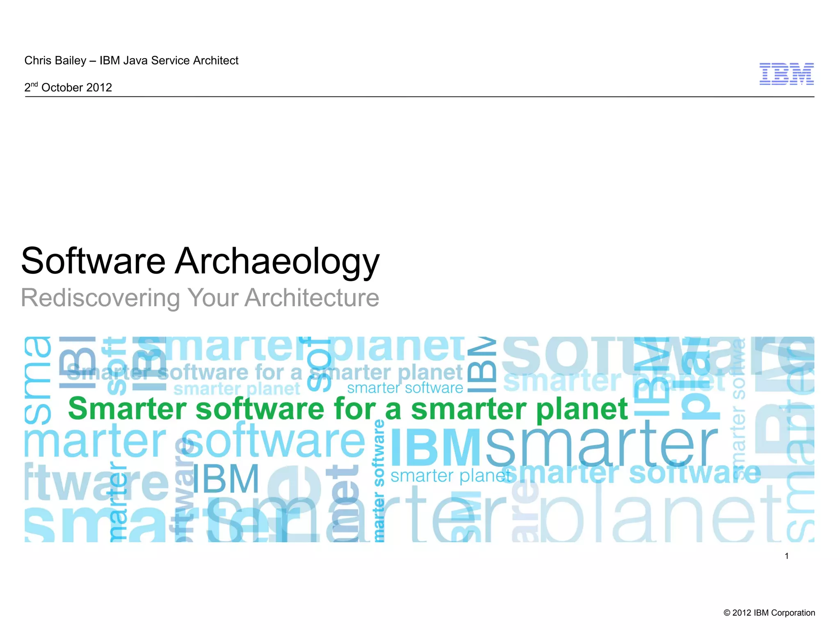Click the dark teal 'IBM' text above bottom-left 'smarter'

click(225, 479)
